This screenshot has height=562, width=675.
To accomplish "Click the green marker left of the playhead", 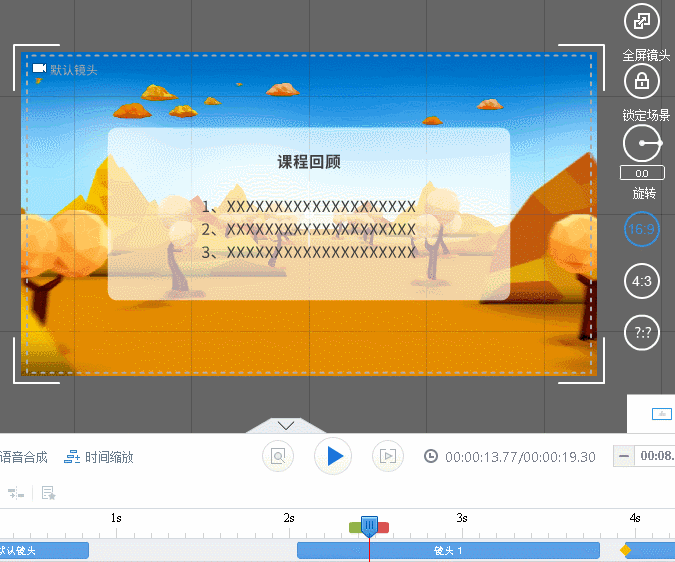I will [355, 528].
